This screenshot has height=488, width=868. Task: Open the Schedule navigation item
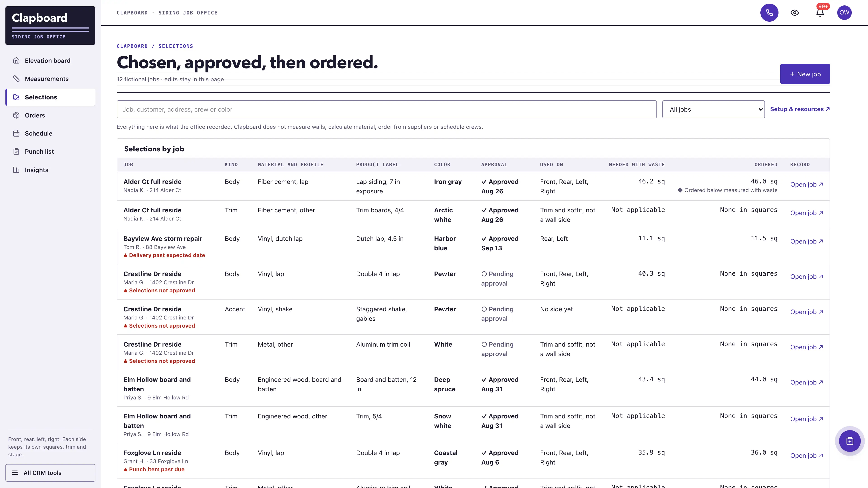pyautogui.click(x=51, y=133)
